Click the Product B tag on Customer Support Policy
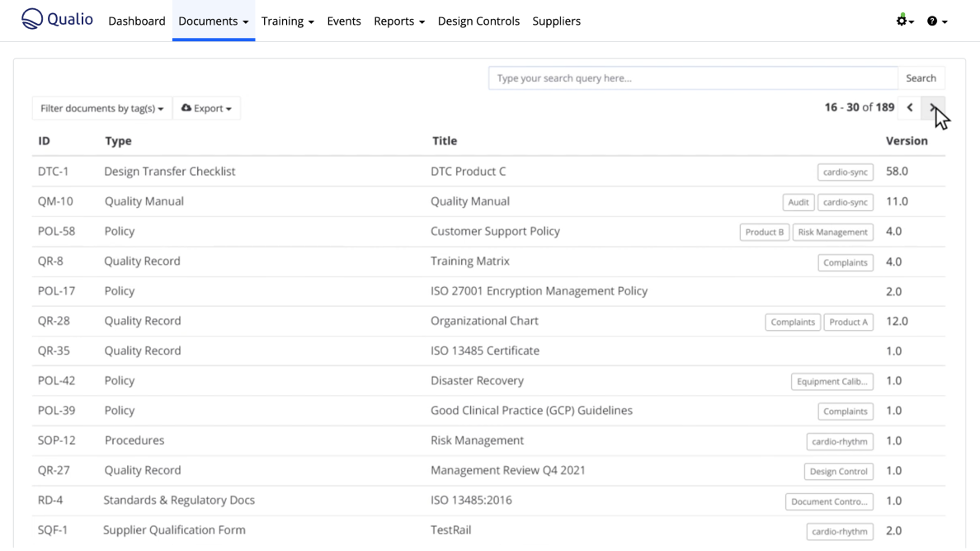The image size is (980, 551). [764, 232]
